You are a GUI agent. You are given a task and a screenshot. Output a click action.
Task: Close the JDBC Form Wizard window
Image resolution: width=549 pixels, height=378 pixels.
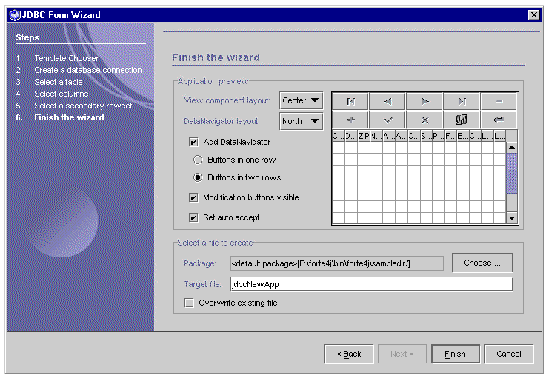click(x=533, y=15)
